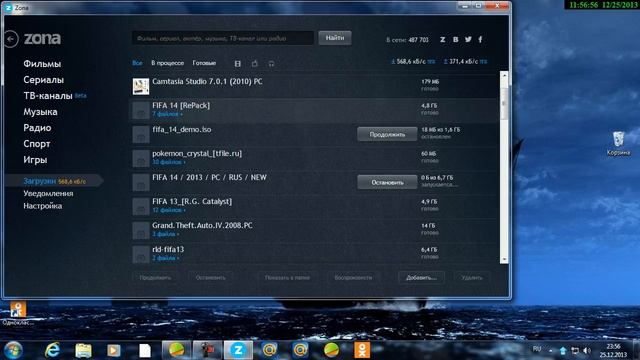This screenshot has height=360, width=640.
Task: Click the downloads list scrollbar up arrow
Action: pyautogui.click(x=504, y=76)
